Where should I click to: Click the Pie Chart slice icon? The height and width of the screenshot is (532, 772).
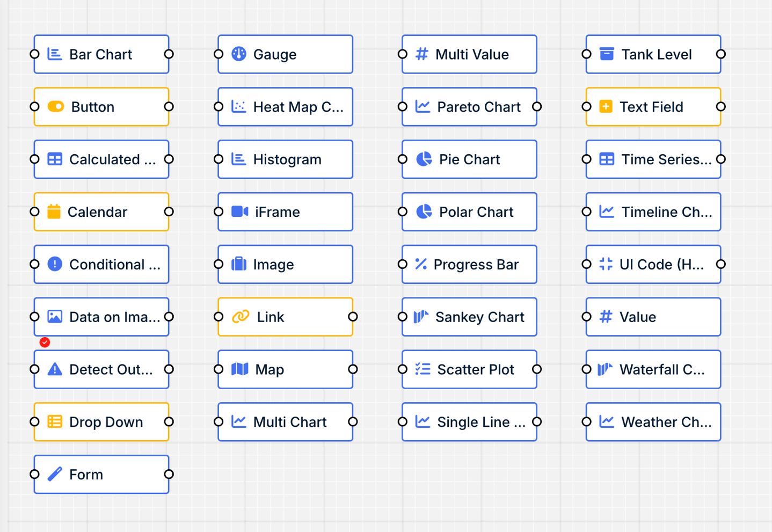(424, 159)
